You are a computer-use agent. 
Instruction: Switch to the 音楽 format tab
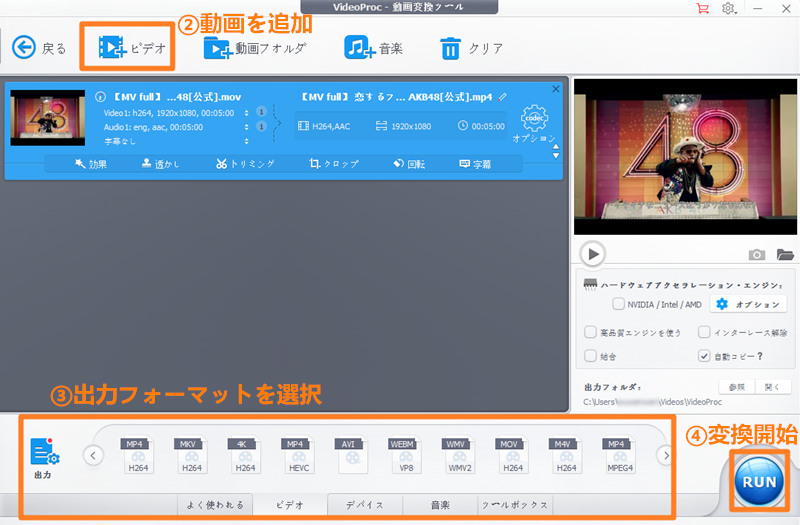tap(440, 505)
